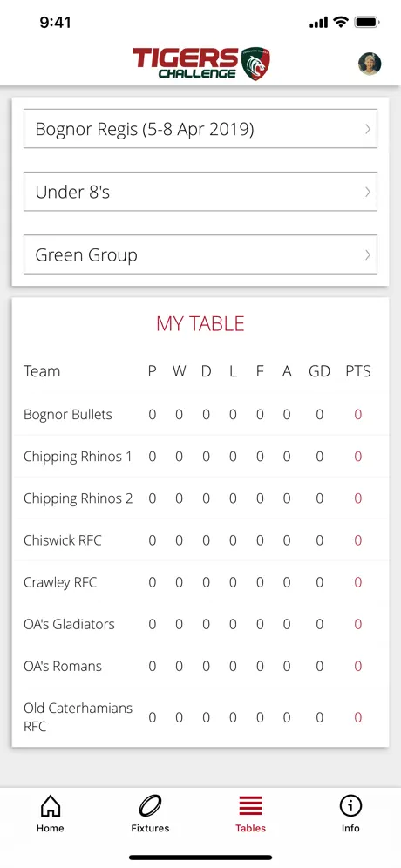Screen dimensions: 401x868
Task: Go to the Info tab label
Action: tap(350, 828)
